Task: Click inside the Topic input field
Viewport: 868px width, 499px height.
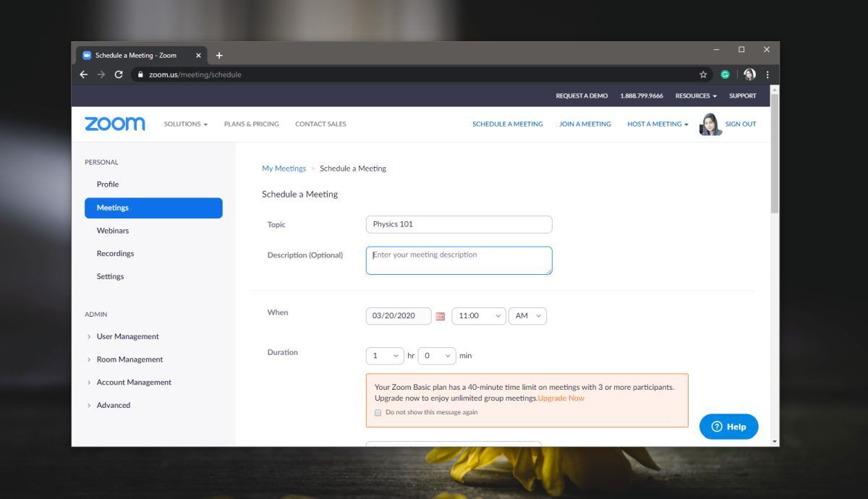Action: [x=459, y=224]
